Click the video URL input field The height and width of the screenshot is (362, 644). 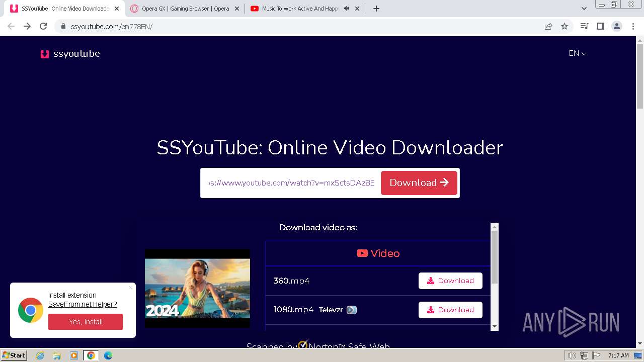[291, 183]
